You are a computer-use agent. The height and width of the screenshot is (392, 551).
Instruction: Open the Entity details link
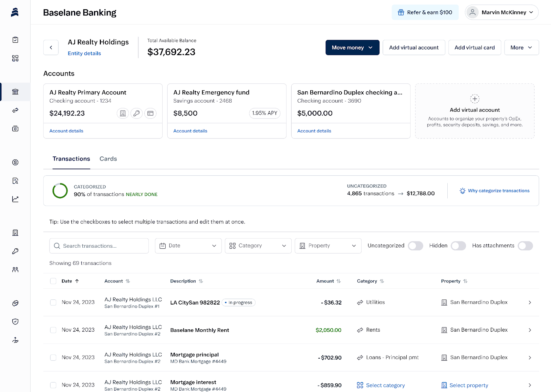click(84, 53)
